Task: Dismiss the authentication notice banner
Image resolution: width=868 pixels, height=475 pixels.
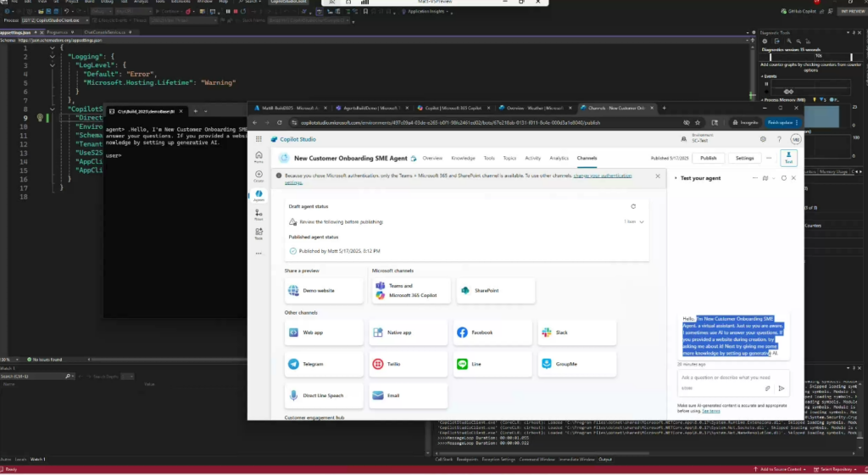Action: pos(658,176)
